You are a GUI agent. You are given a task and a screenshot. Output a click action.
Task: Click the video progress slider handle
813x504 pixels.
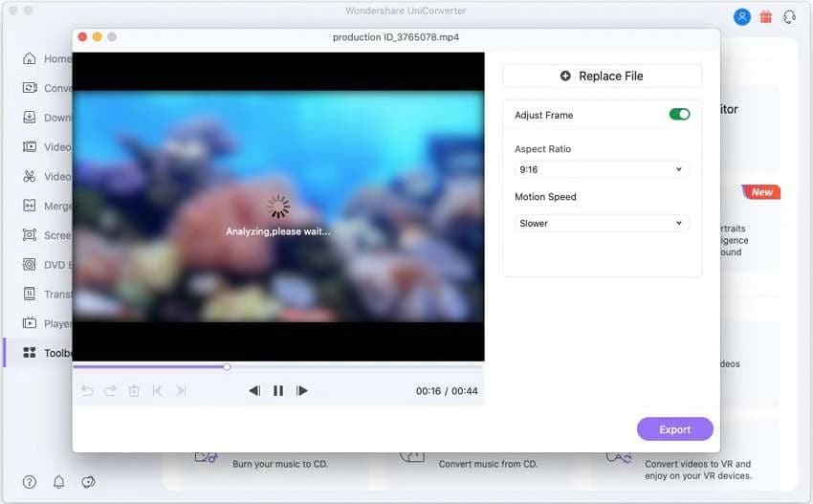227,366
